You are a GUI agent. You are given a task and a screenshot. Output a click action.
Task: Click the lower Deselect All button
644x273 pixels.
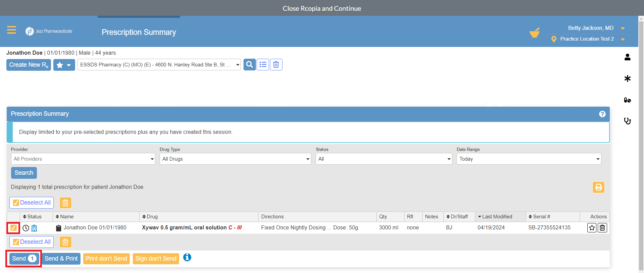tap(32, 242)
